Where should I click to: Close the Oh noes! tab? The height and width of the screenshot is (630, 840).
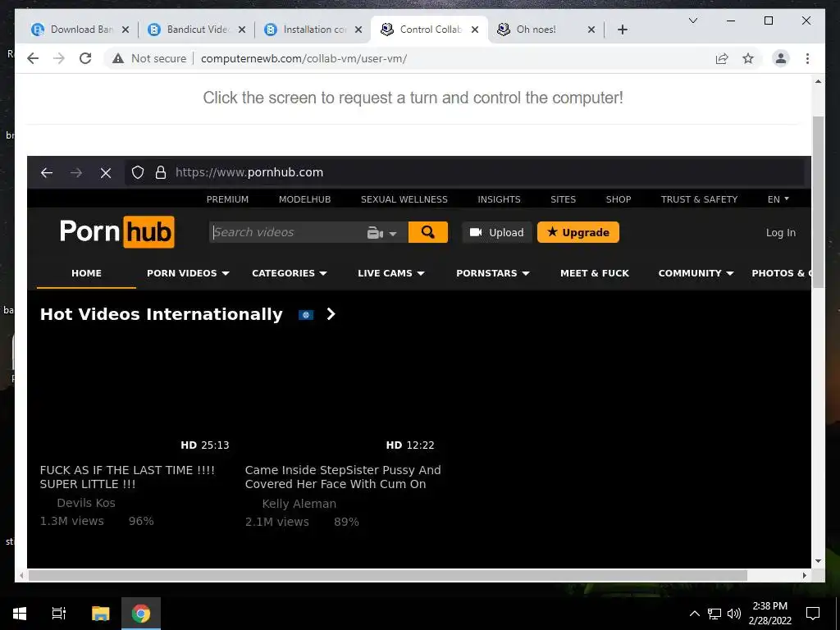591,30
